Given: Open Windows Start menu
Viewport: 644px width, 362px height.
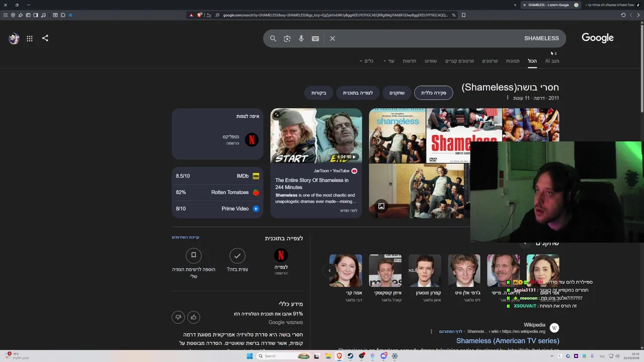Looking at the screenshot, I should (250, 356).
